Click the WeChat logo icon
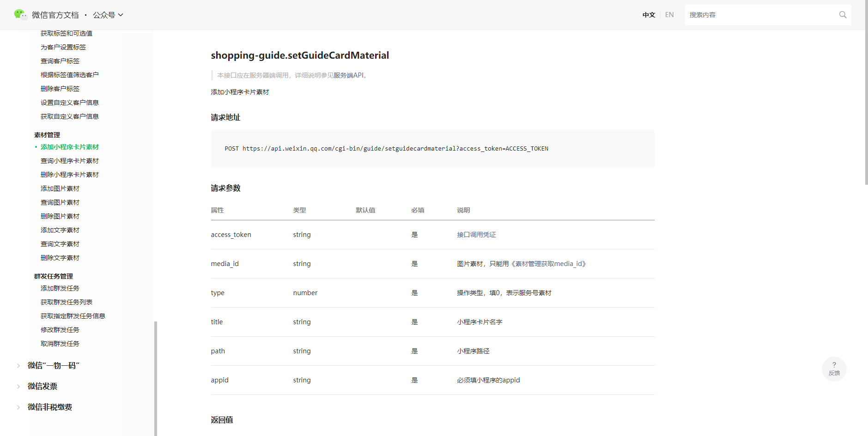 (20, 14)
